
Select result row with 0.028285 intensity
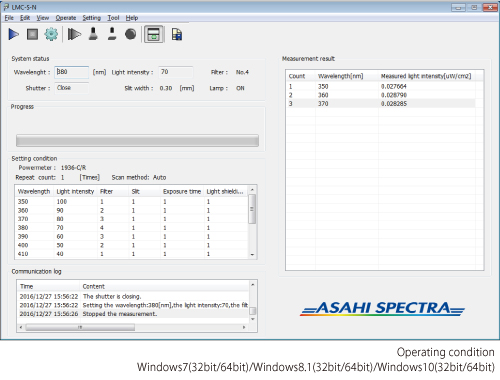(x=381, y=104)
